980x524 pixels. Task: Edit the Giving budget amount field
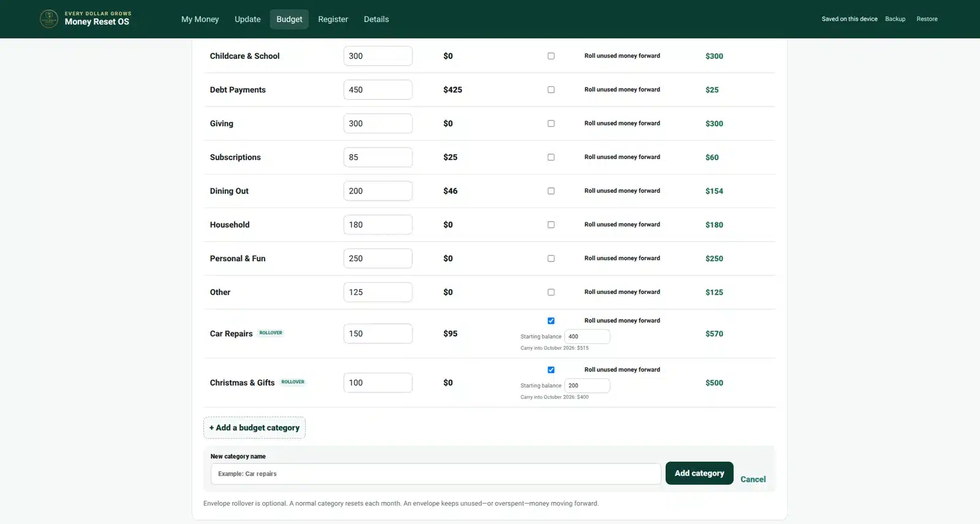click(x=378, y=123)
